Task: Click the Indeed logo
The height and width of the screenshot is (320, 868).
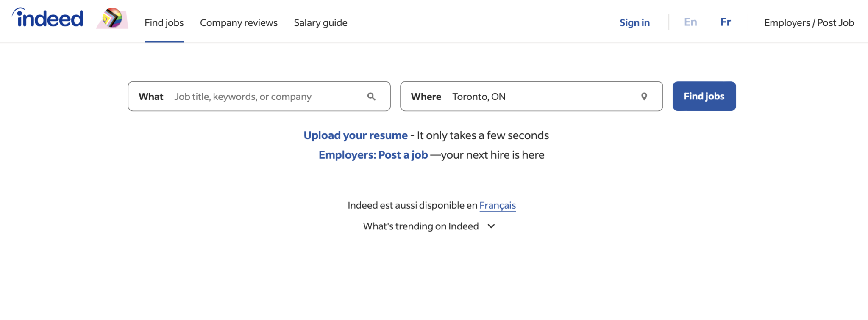Action: [x=48, y=18]
